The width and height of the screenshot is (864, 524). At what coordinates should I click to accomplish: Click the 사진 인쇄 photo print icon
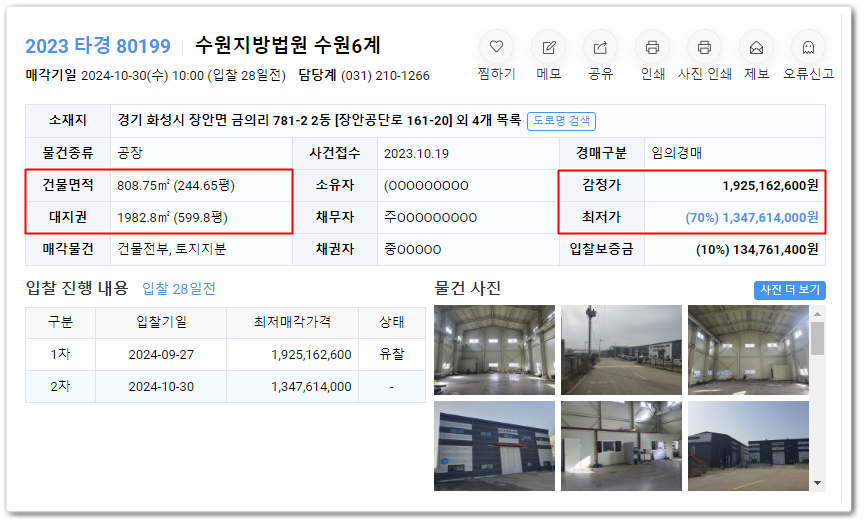coord(704,47)
